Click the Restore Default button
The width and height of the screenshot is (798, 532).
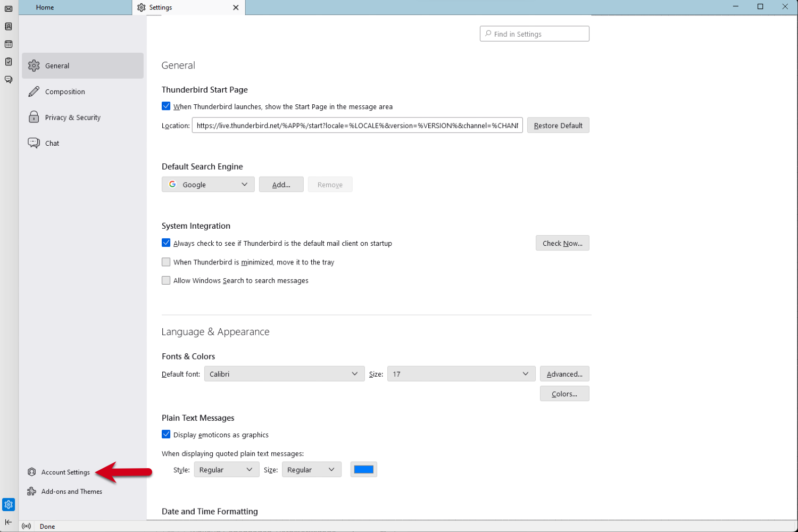pyautogui.click(x=558, y=125)
